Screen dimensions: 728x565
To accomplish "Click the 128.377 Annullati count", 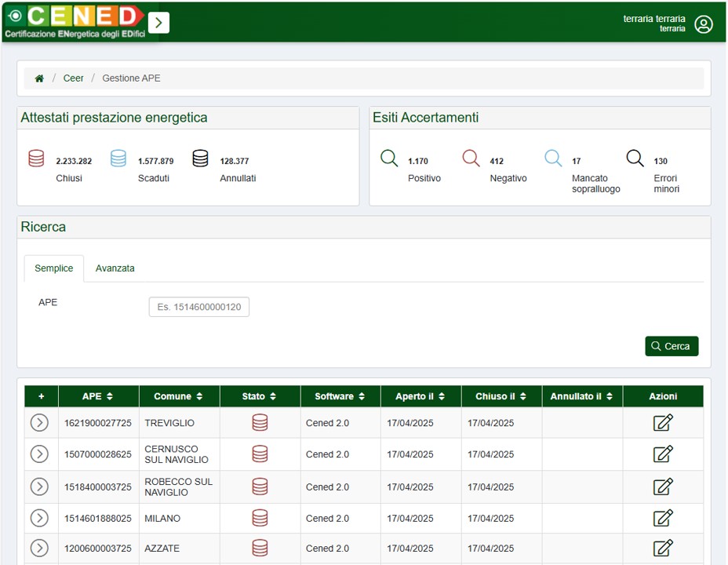I will click(235, 161).
